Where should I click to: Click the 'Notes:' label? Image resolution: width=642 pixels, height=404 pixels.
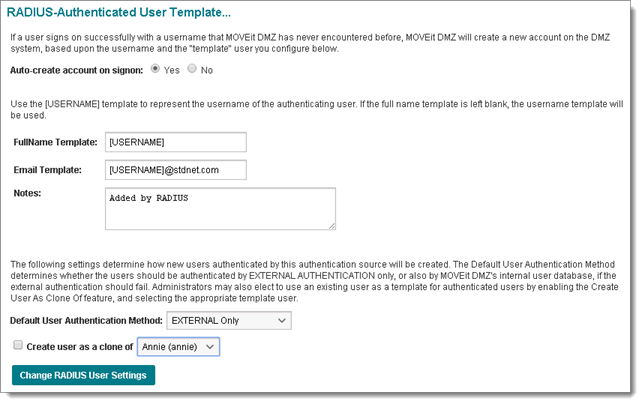coord(28,191)
